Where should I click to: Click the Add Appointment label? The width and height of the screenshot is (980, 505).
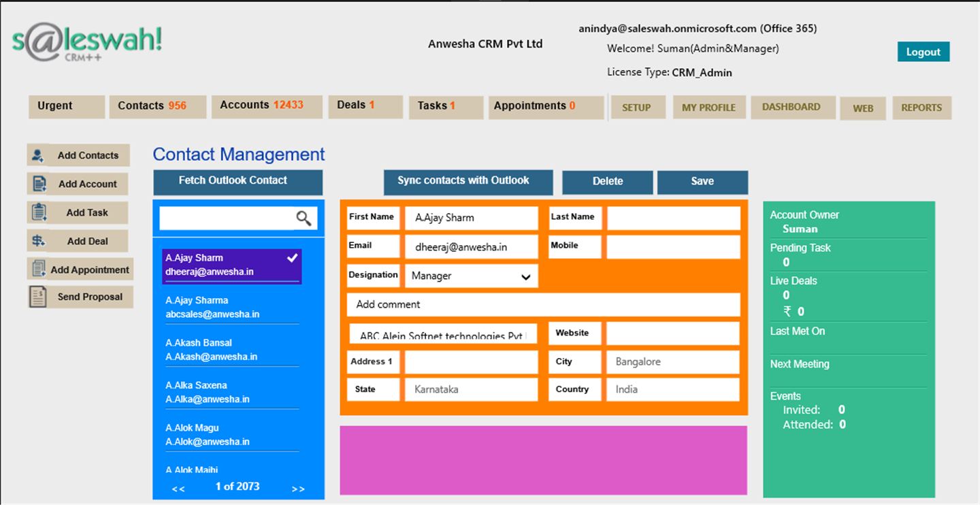[90, 270]
